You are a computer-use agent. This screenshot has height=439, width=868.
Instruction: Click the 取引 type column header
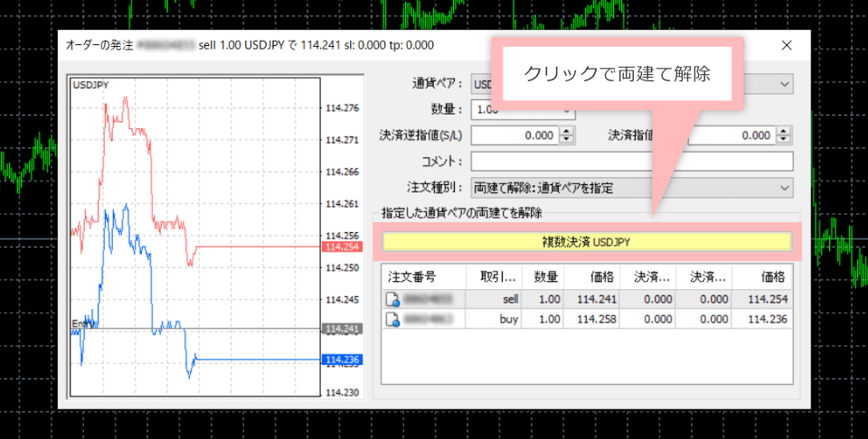495,276
